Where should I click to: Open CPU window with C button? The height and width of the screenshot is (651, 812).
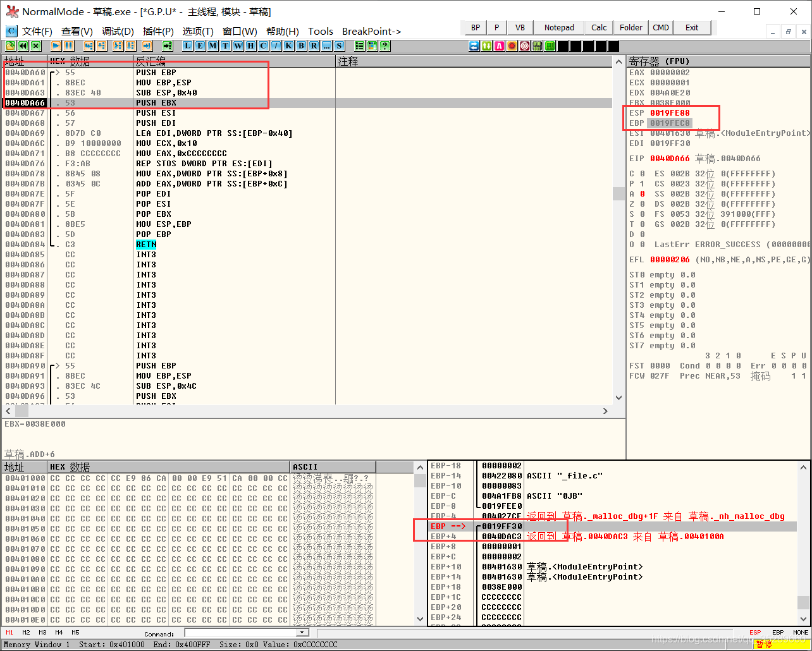264,46
